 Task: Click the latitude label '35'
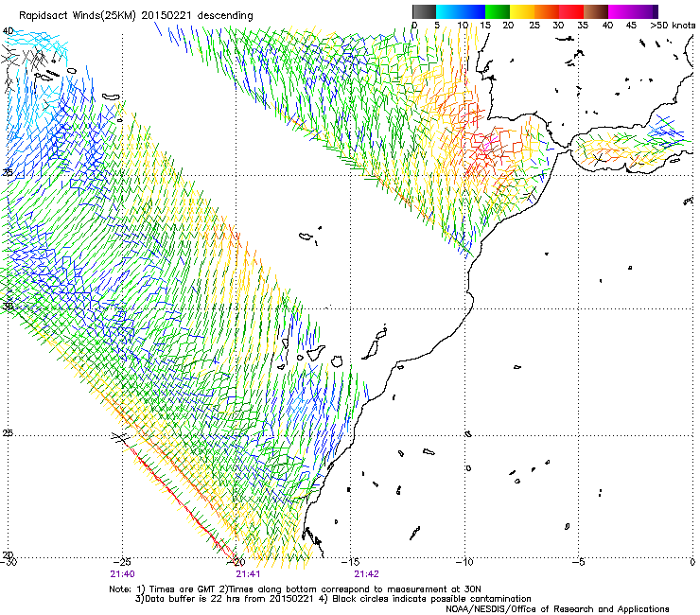coord(8,172)
